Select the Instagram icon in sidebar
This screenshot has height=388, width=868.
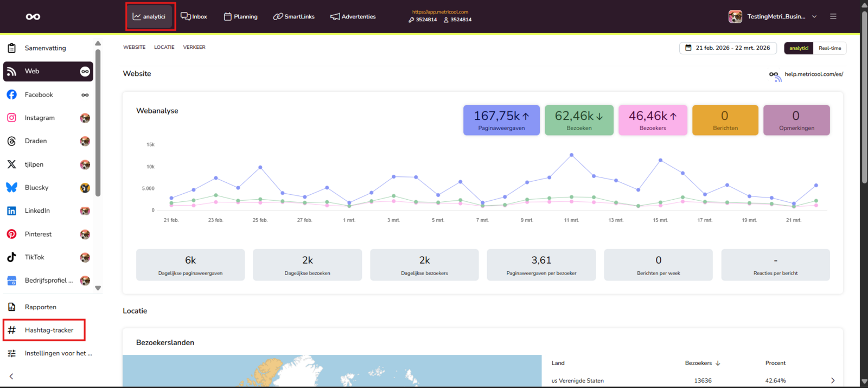click(11, 118)
